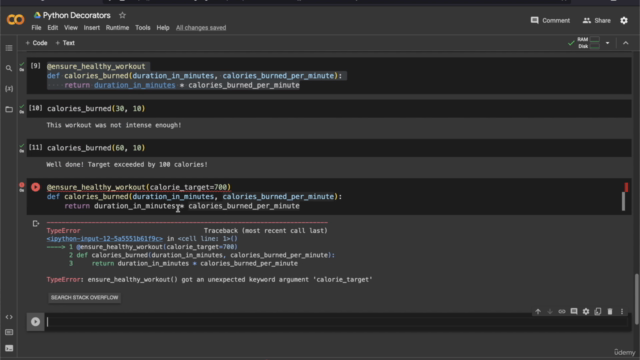Viewport: 640px width, 360px height.
Task: Open the Help menu
Action: [x=163, y=28]
